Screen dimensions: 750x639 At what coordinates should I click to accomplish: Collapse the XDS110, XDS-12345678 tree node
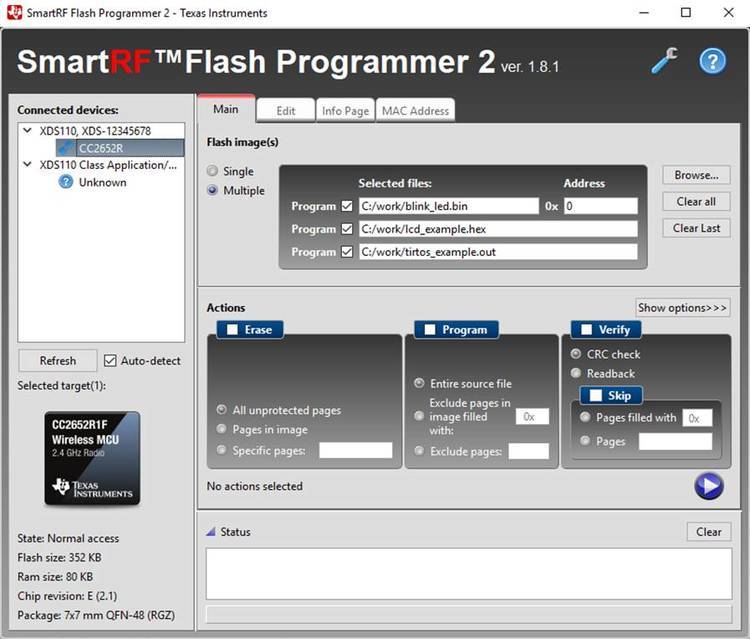[28, 131]
